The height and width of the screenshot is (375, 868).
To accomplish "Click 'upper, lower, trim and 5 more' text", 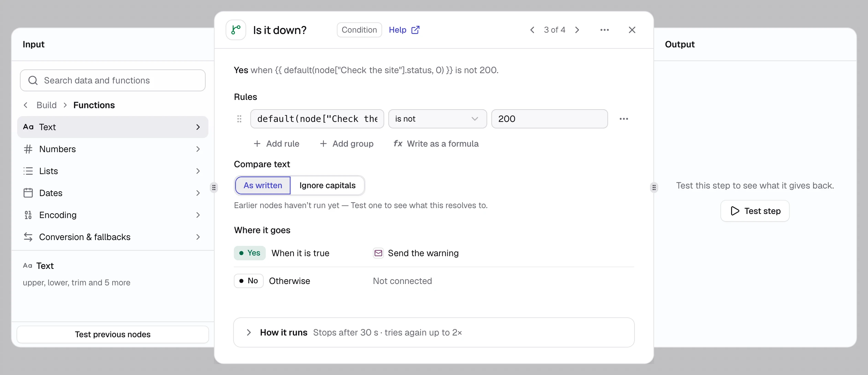I will 77,283.
